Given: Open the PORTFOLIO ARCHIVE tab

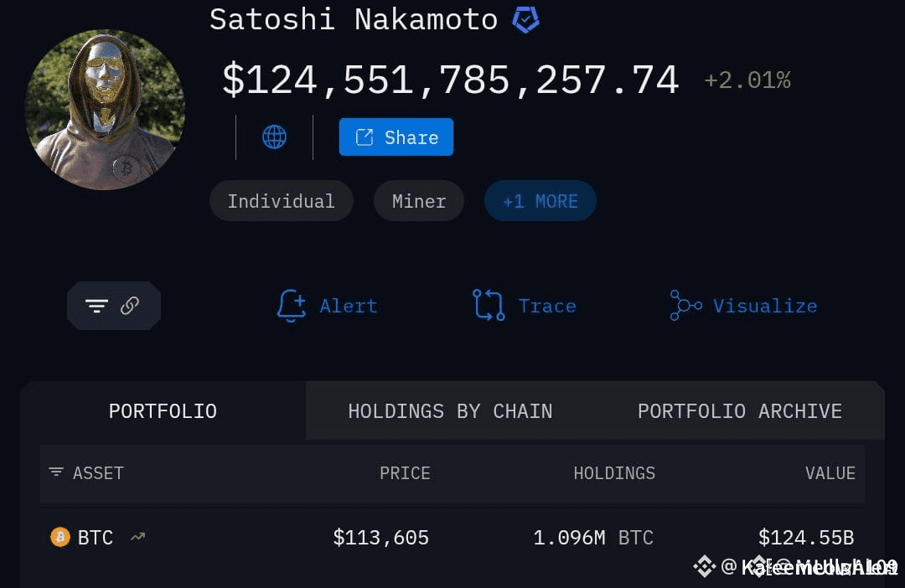Looking at the screenshot, I should point(739,411).
